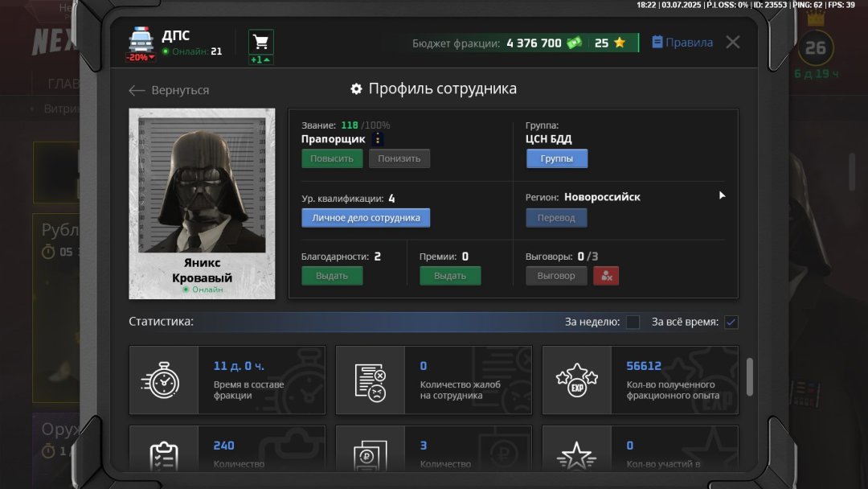Screen dimensions: 868x489
Task: Open the Правила rules link
Action: 682,42
